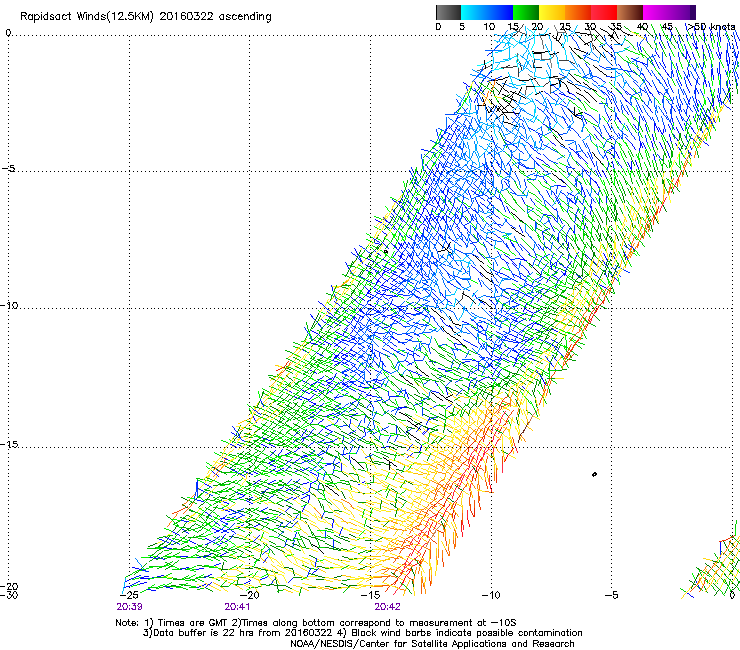The height and width of the screenshot is (650, 740).
Task: Pick the dark purple 45-50 color bar segment
Action: click(x=682, y=12)
